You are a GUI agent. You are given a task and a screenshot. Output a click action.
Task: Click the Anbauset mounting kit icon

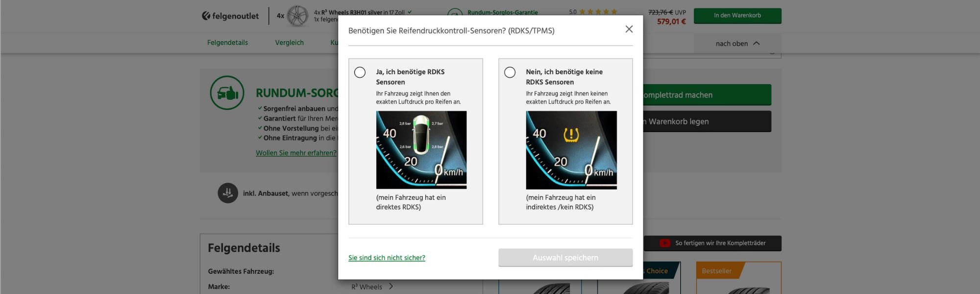(x=228, y=193)
